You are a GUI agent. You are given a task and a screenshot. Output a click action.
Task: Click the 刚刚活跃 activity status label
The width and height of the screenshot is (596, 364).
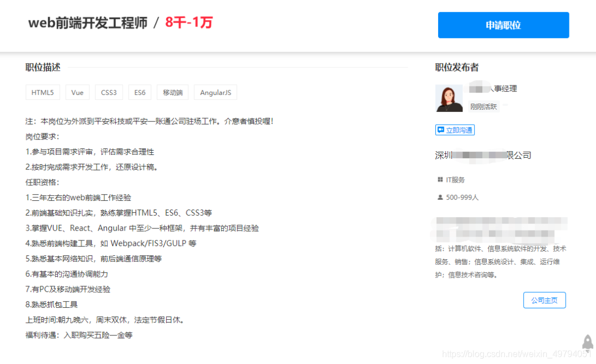pyautogui.click(x=483, y=106)
